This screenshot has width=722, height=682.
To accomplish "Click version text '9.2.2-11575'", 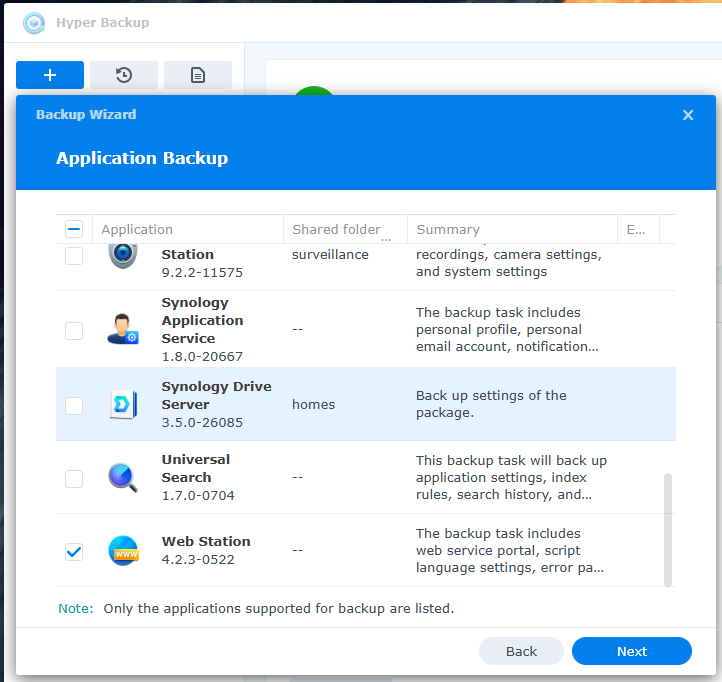I will (202, 273).
